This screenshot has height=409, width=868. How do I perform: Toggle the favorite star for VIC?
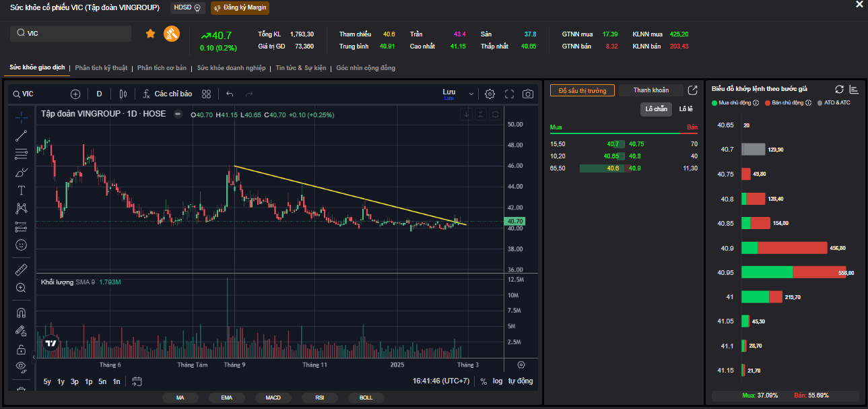click(150, 33)
